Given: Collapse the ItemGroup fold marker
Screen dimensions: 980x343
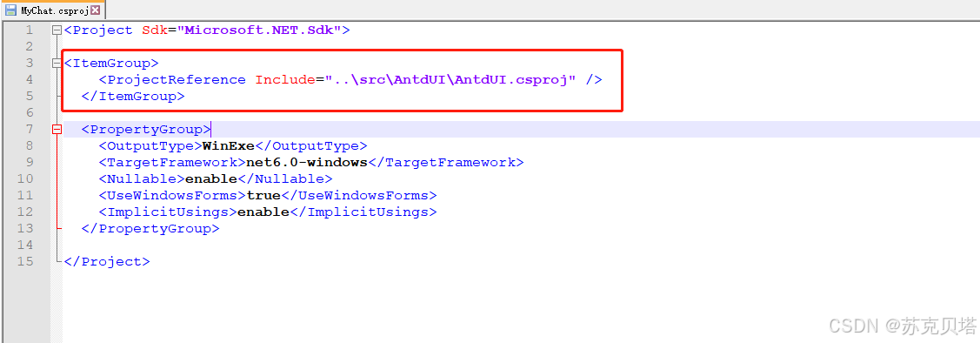Looking at the screenshot, I should click(x=57, y=64).
